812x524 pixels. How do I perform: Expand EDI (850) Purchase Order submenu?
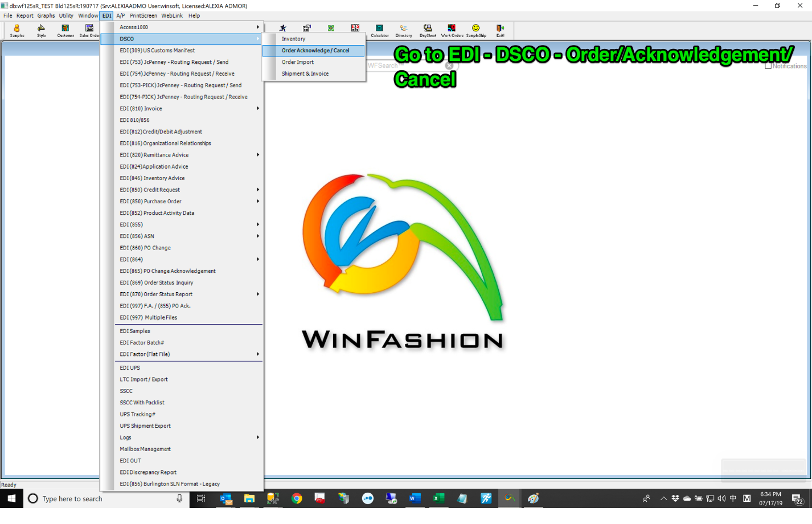click(x=258, y=201)
